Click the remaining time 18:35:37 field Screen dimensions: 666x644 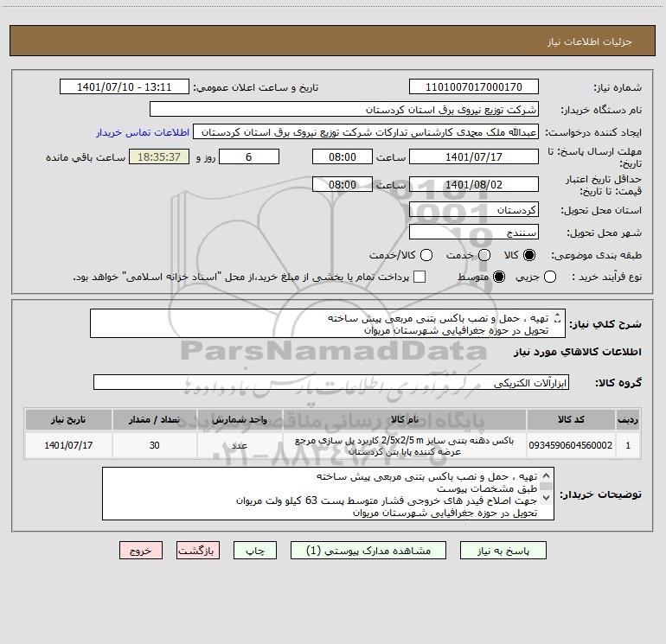pyautogui.click(x=159, y=156)
